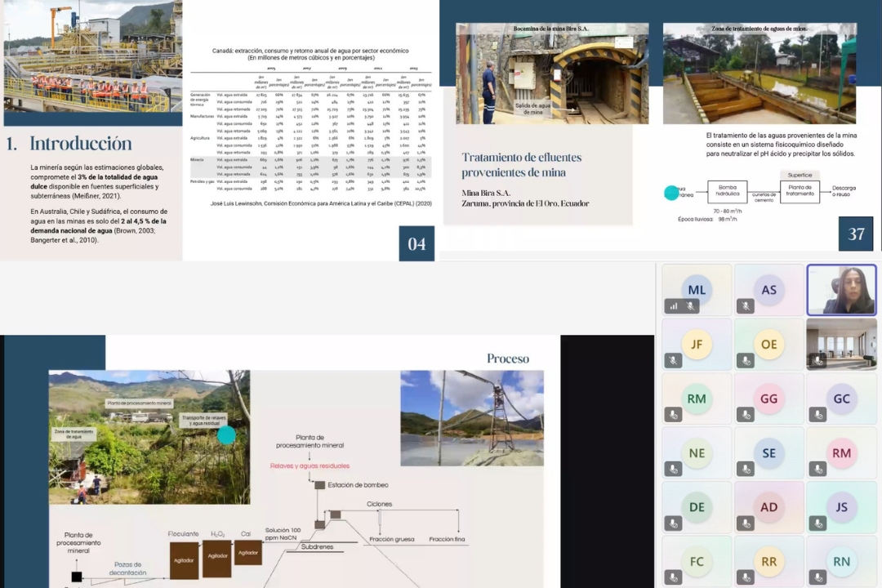Select the OE participant avatar

pos(769,344)
